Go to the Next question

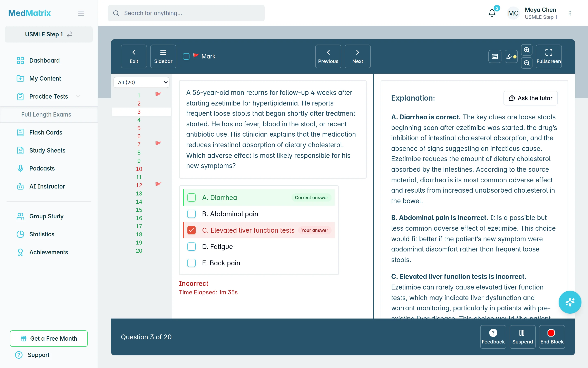coord(358,56)
